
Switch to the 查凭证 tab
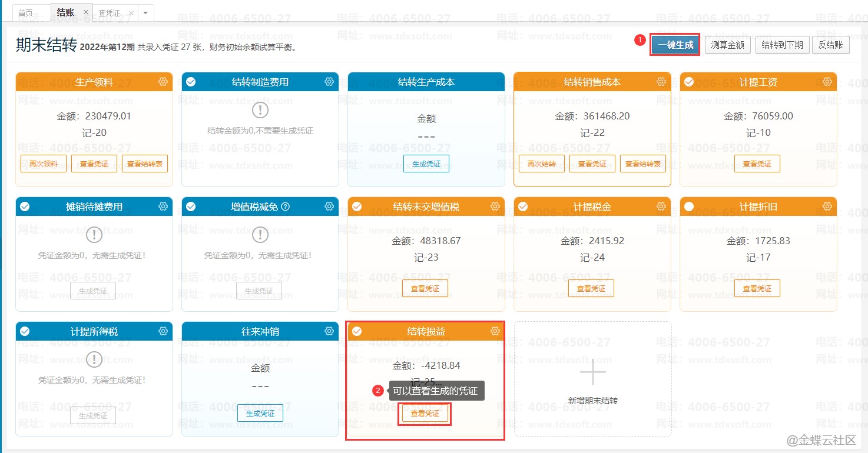tap(109, 12)
